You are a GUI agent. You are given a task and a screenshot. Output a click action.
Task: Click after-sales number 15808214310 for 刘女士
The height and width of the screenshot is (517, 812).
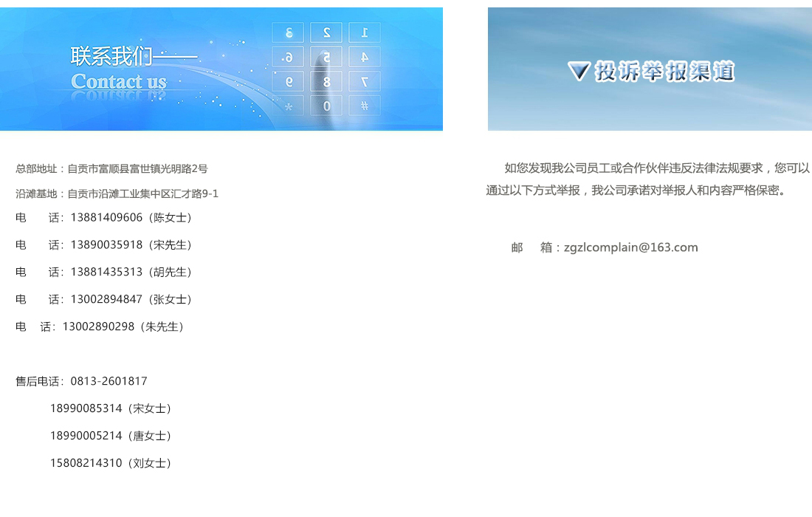(86, 464)
